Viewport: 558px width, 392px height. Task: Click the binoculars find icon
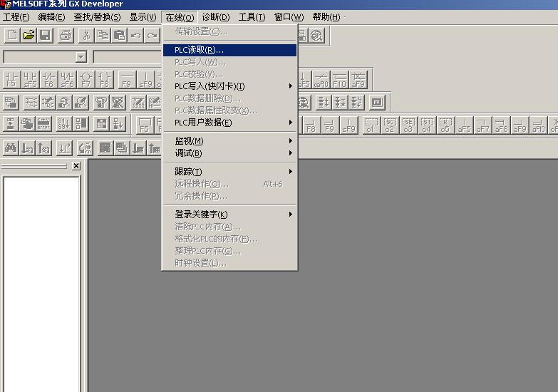pyautogui.click(x=11, y=148)
